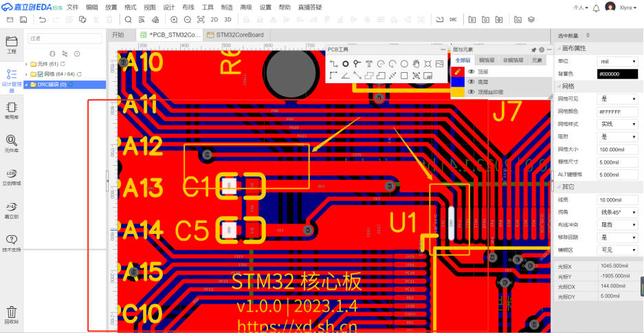
Task: Open layer settings gear icon
Action: pyautogui.click(x=542, y=50)
